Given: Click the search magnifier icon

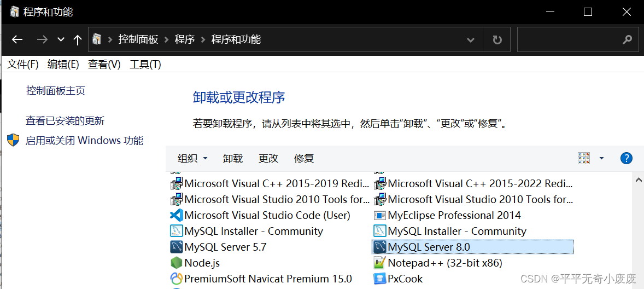Looking at the screenshot, I should tap(627, 39).
